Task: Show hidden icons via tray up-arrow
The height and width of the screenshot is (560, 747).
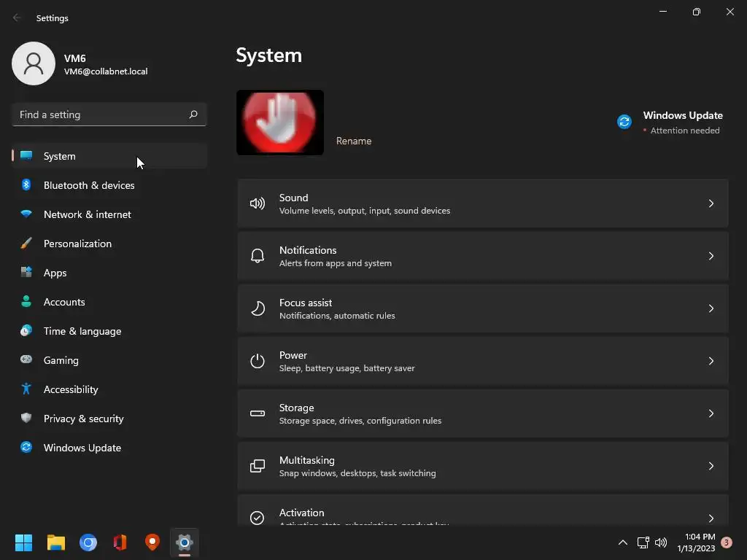Action: pos(623,542)
